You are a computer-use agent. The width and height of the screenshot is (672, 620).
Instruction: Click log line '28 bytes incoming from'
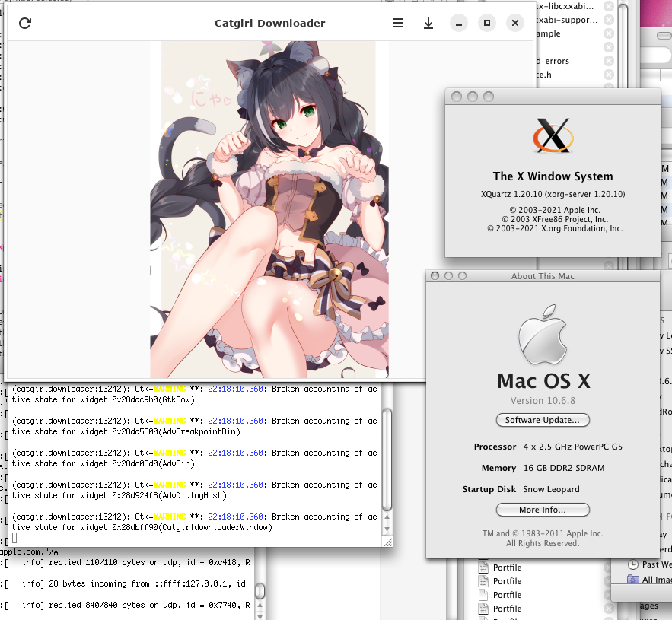pyautogui.click(x=134, y=584)
